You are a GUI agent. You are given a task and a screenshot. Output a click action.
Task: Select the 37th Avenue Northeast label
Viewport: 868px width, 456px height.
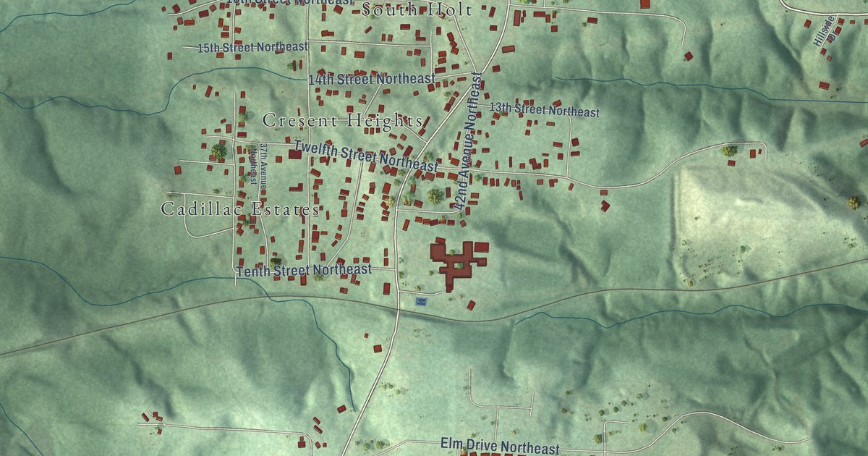pos(259,166)
